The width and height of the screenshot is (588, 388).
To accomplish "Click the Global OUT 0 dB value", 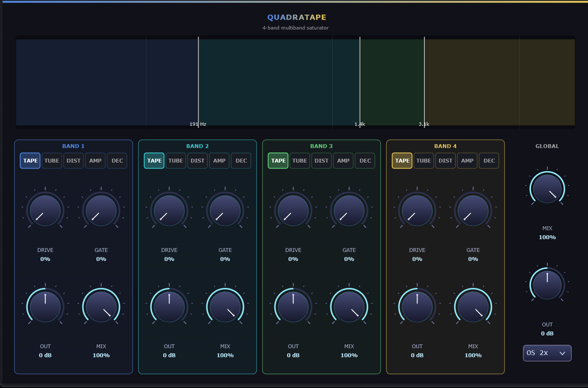I will coord(547,333).
